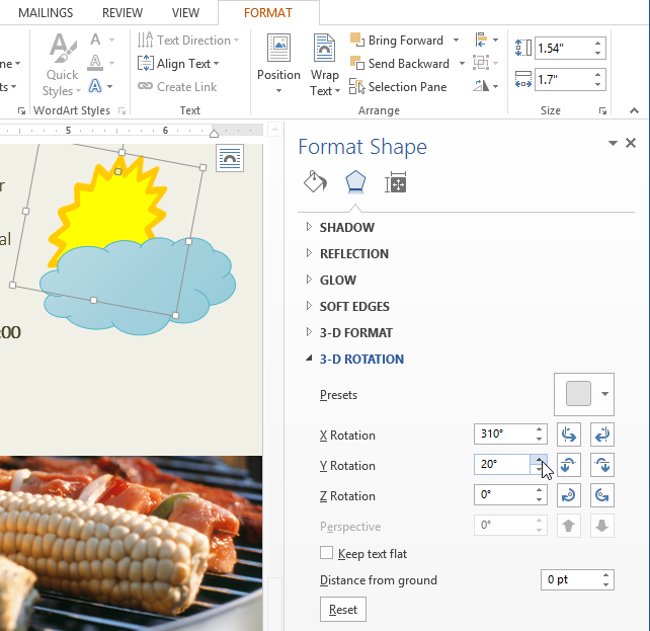Click inside the Z Rotation value field
This screenshot has width=650, height=631.
pos(501,496)
